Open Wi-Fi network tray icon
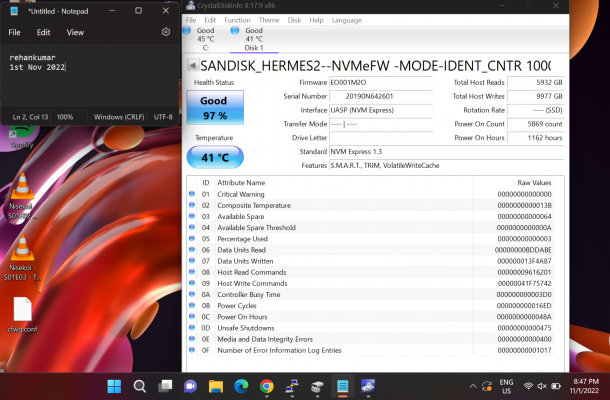The height and width of the screenshot is (400, 610). point(528,386)
